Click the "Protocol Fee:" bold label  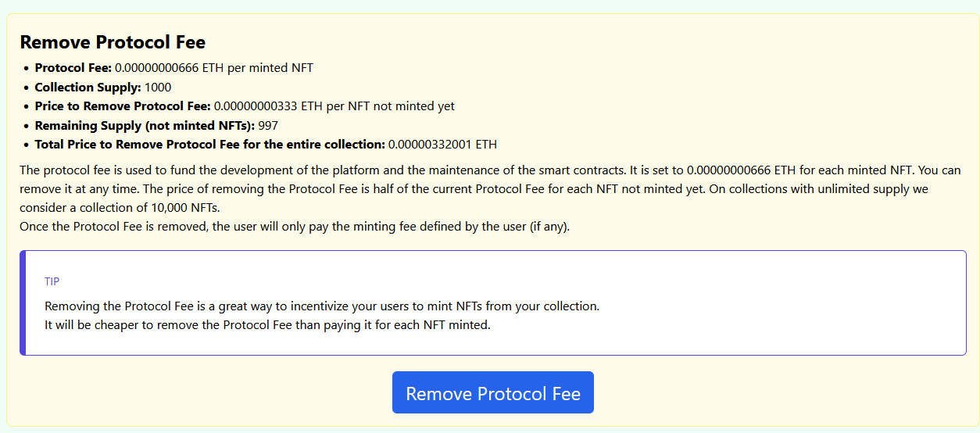(73, 68)
